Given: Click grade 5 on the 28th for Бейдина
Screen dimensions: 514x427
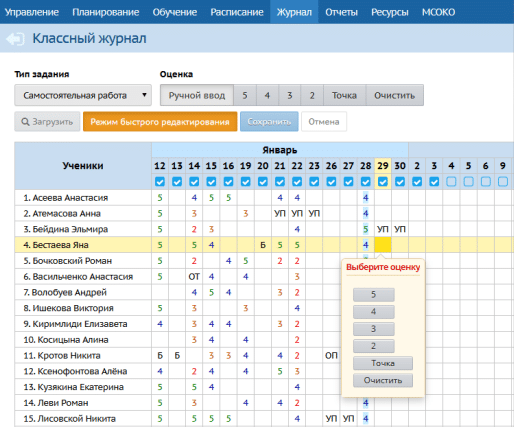Looking at the screenshot, I should click(366, 229).
